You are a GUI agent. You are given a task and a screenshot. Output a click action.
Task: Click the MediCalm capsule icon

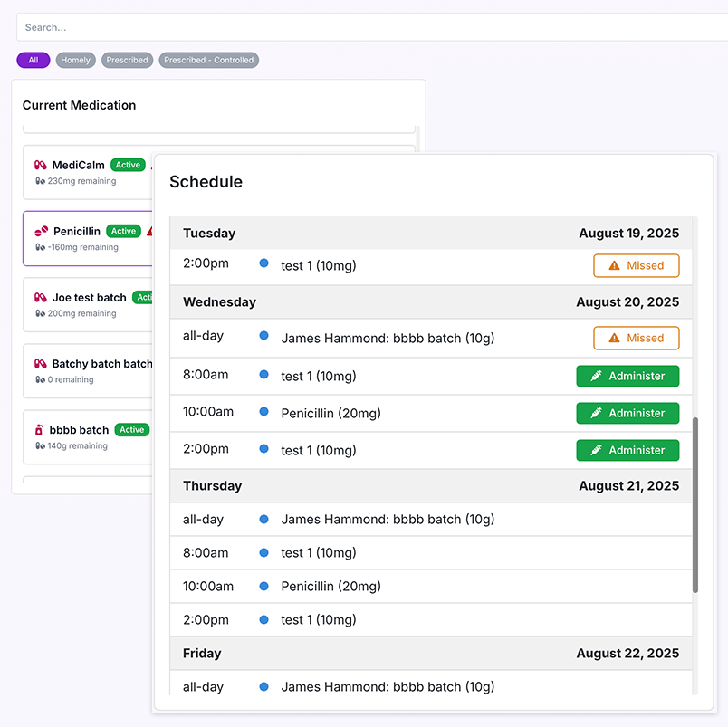pyautogui.click(x=40, y=166)
